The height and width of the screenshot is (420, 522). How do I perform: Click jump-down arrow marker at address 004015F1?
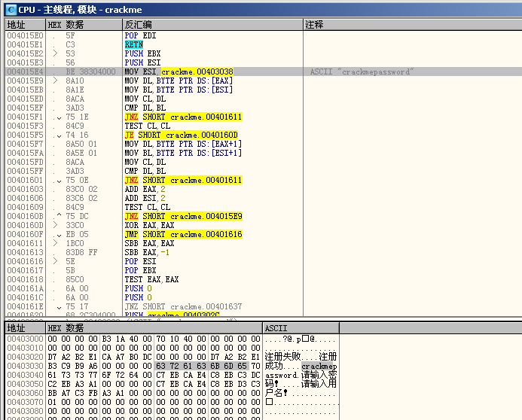point(59,117)
